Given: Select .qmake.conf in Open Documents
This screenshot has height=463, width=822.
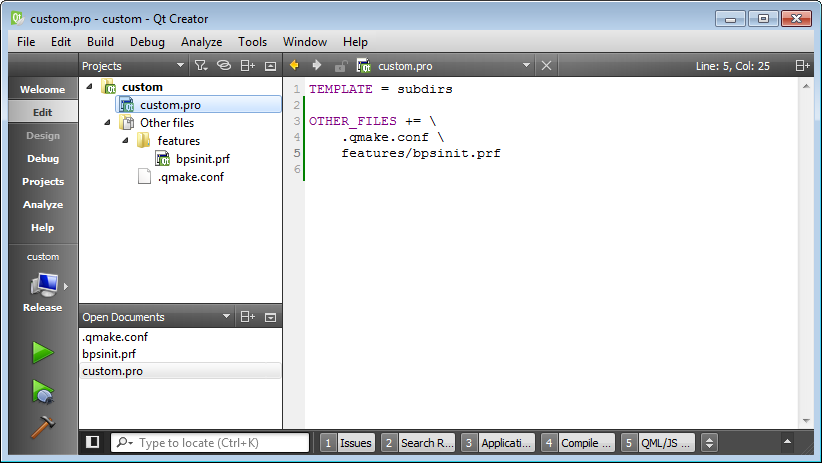Looking at the screenshot, I should [180, 337].
